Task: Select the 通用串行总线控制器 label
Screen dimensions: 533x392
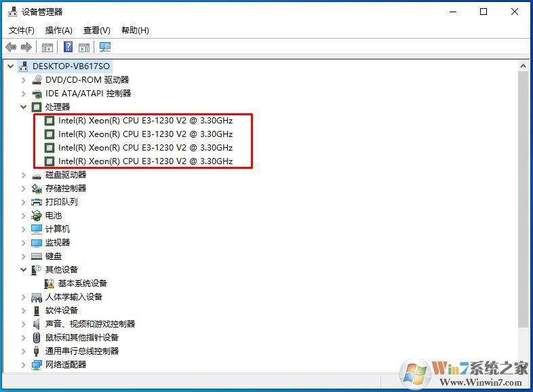Action: [x=82, y=351]
